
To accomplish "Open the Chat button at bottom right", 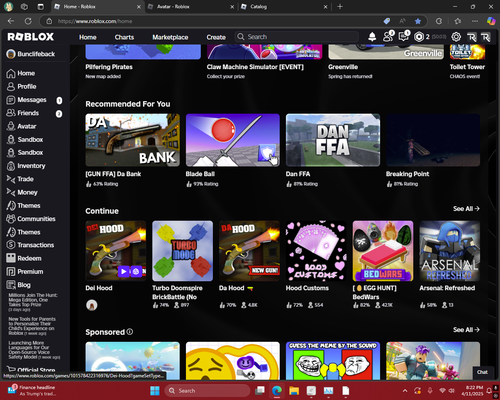I will pyautogui.click(x=482, y=372).
